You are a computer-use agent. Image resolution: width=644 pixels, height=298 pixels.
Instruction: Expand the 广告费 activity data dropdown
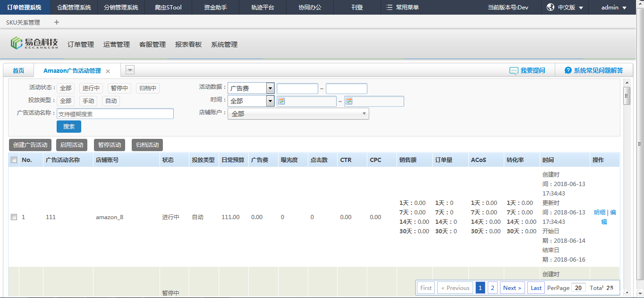coord(270,88)
